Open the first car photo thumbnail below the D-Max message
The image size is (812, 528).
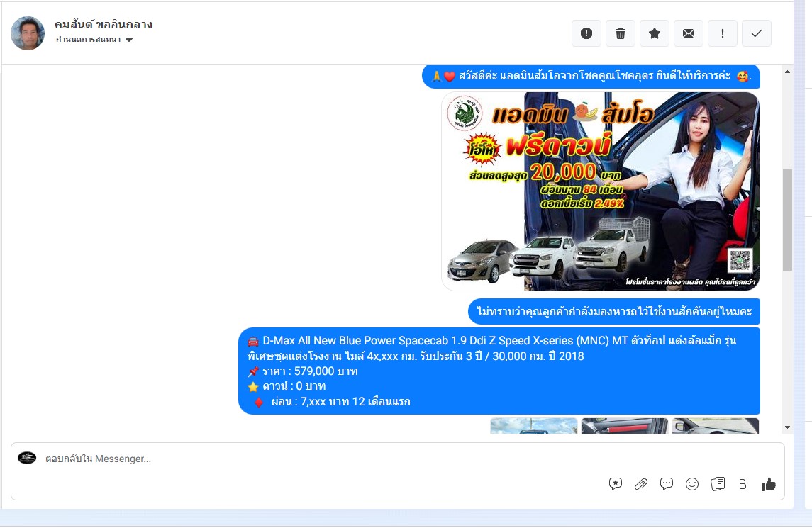[x=534, y=425]
